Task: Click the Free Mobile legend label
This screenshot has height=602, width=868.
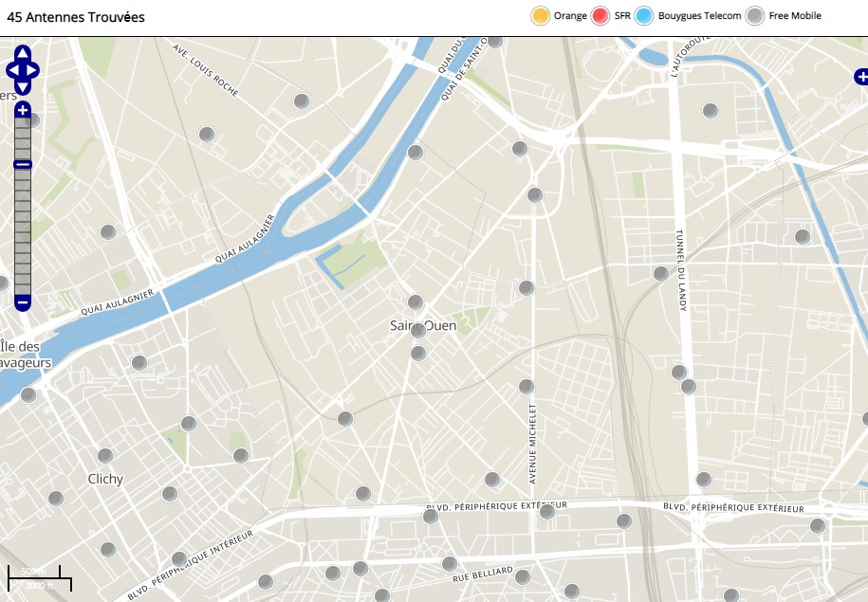Action: click(x=795, y=16)
